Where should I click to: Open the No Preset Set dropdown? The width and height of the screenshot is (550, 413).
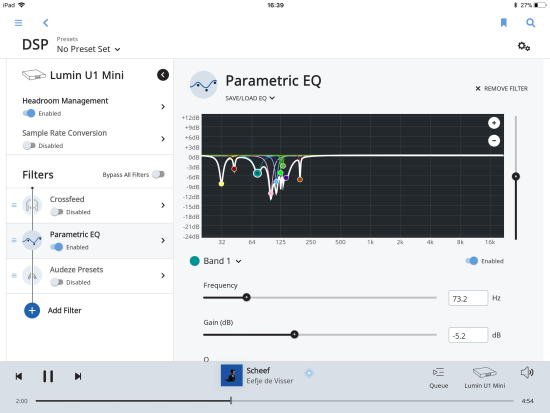[x=88, y=49]
